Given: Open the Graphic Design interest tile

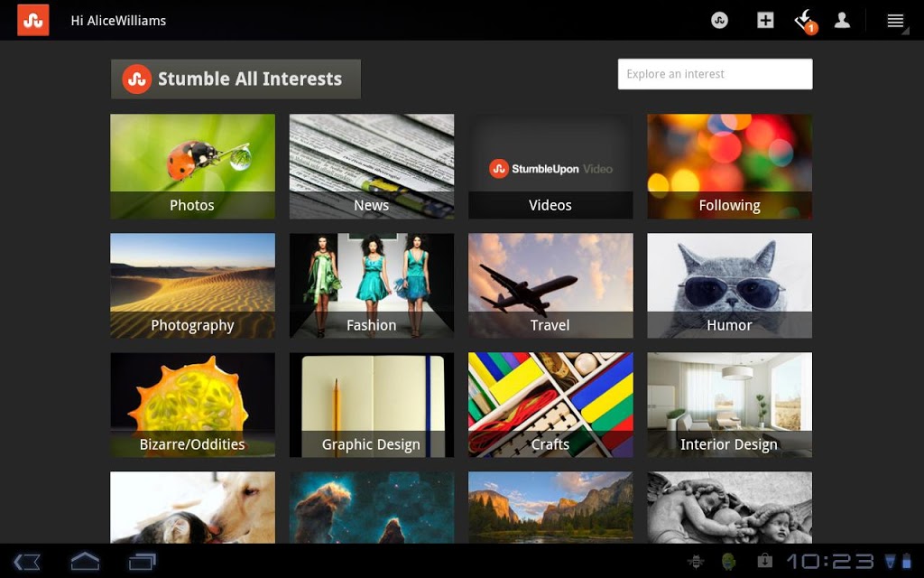Looking at the screenshot, I should (371, 405).
